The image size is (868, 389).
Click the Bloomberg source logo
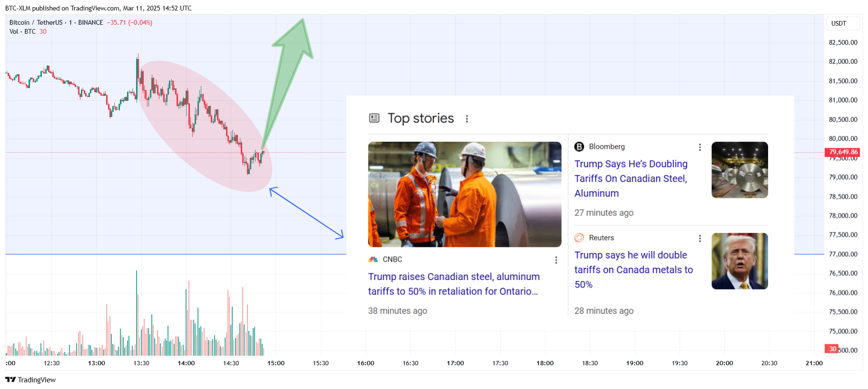(579, 146)
